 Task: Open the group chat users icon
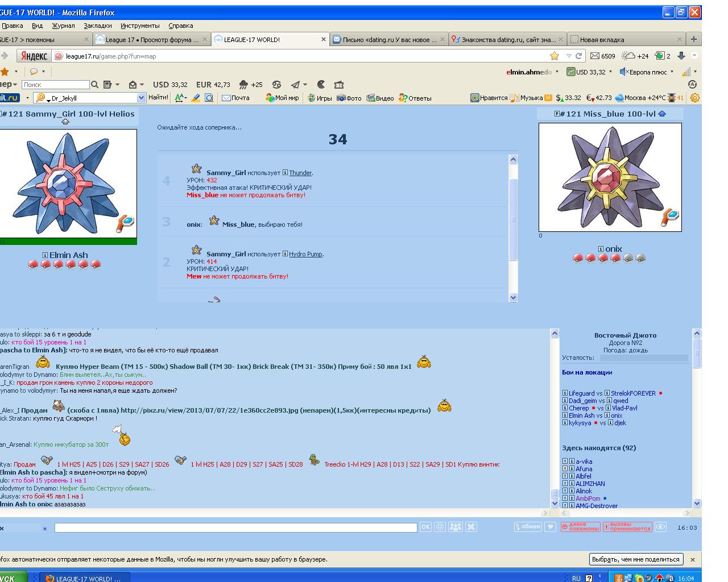[456, 527]
